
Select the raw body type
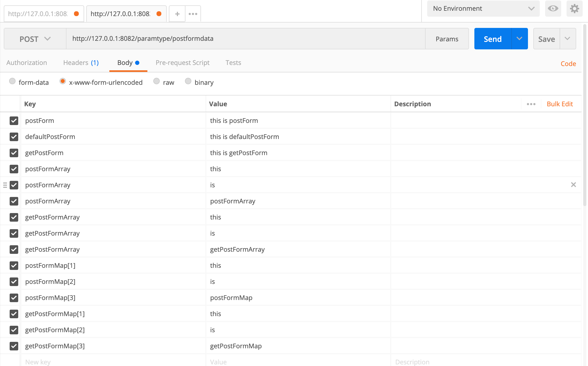click(x=157, y=81)
